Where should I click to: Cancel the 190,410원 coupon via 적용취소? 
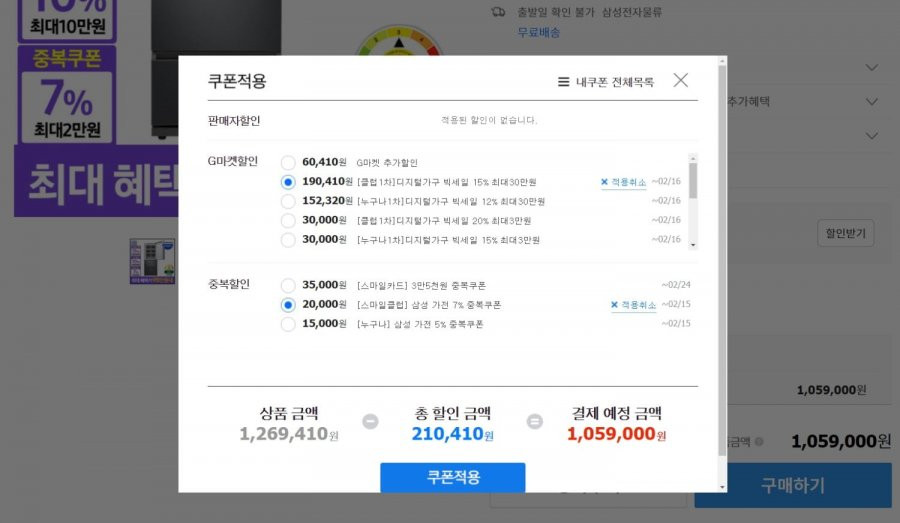click(x=623, y=182)
